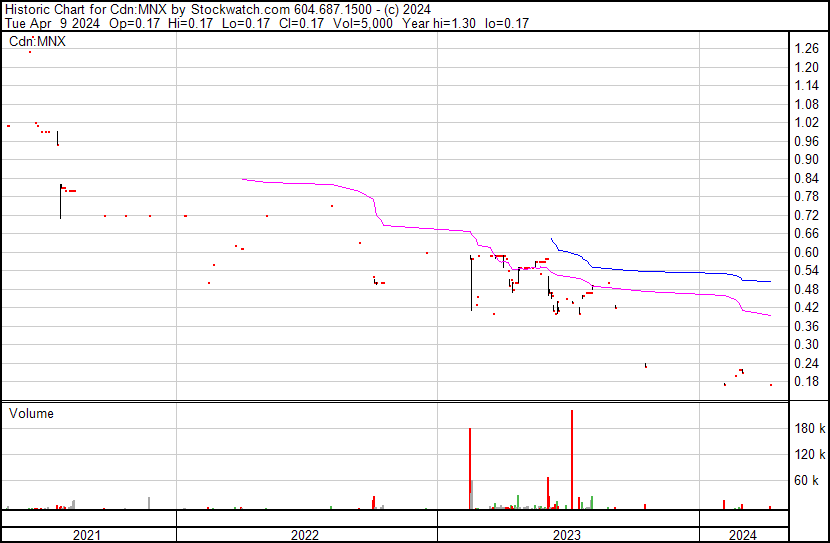Click the chart title mentioning Stockwatch.com

point(218,10)
